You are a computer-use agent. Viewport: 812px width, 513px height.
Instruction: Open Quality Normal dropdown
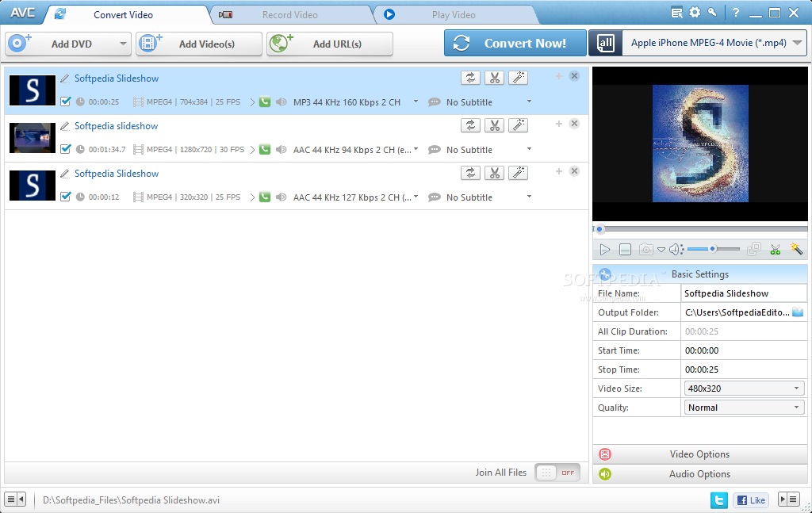[x=744, y=408]
